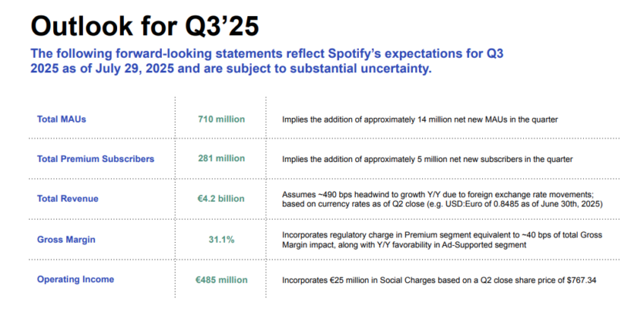Select the '281 million' subscriber figure
The height and width of the screenshot is (309, 644).
[x=221, y=158]
